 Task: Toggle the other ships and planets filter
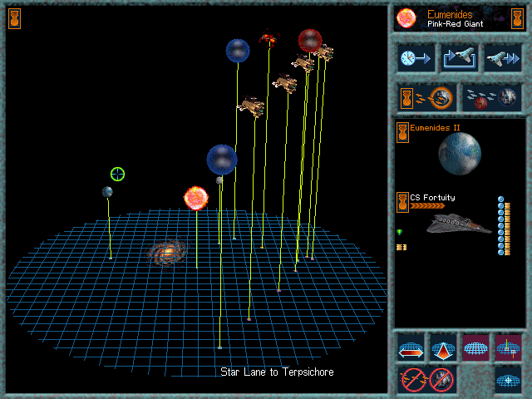[x=491, y=98]
